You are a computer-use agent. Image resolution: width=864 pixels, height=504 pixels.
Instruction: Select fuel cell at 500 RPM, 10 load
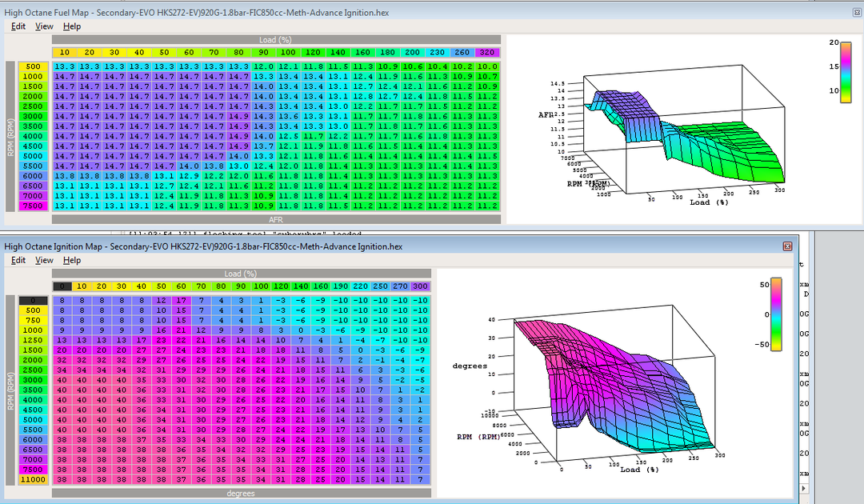click(65, 66)
